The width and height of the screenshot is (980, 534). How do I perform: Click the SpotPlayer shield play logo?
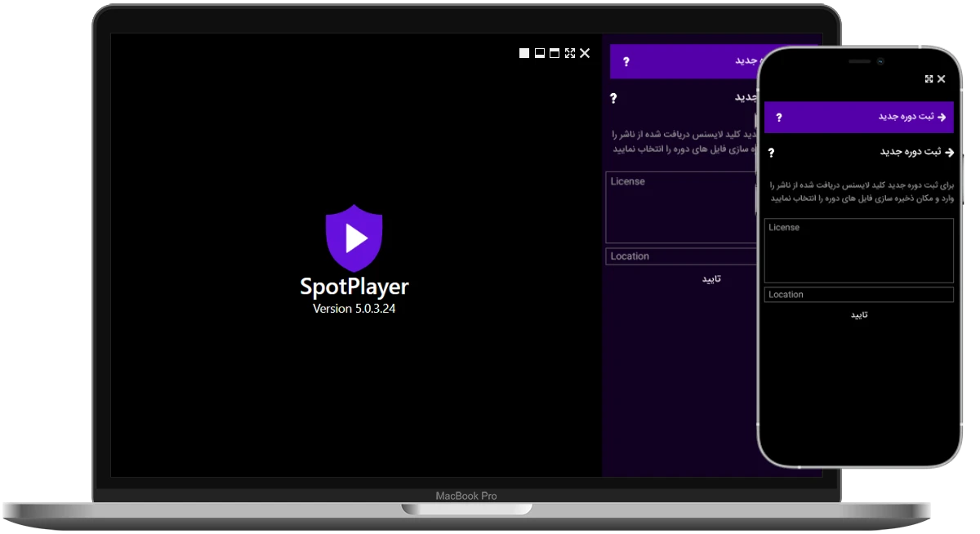(354, 238)
